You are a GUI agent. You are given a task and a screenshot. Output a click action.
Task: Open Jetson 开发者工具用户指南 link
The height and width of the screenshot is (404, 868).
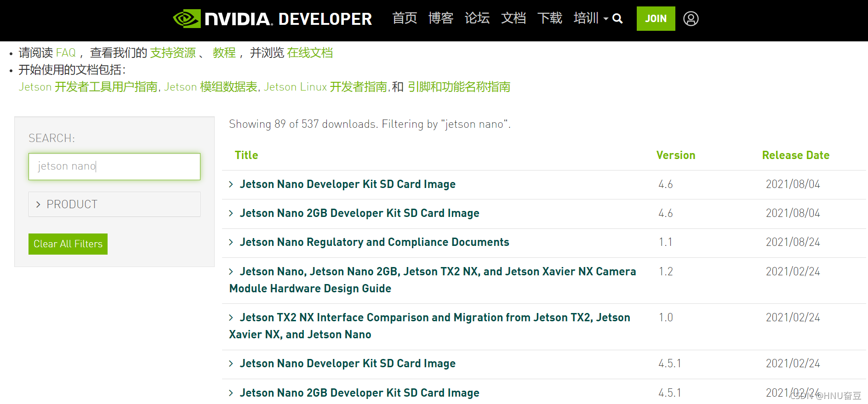[88, 87]
